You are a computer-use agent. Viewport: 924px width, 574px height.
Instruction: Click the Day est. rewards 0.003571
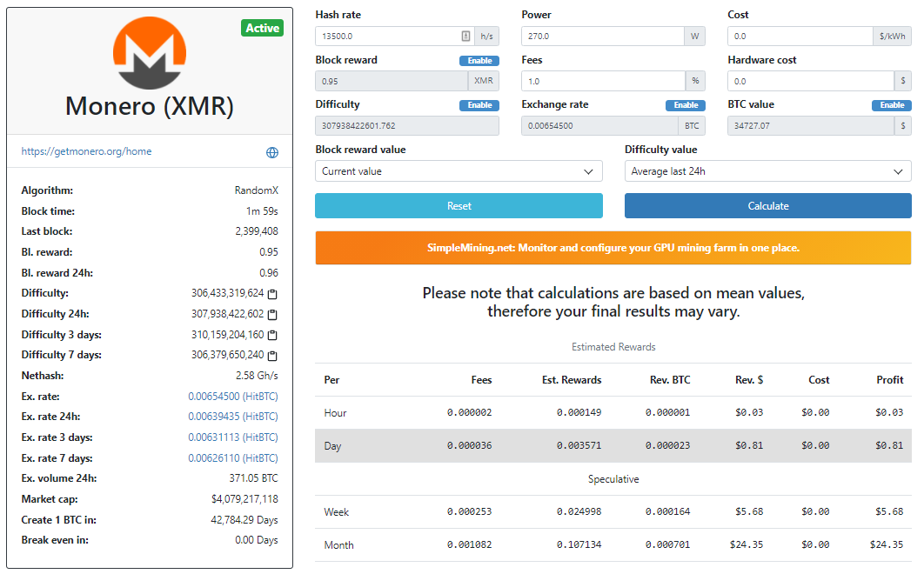point(579,445)
